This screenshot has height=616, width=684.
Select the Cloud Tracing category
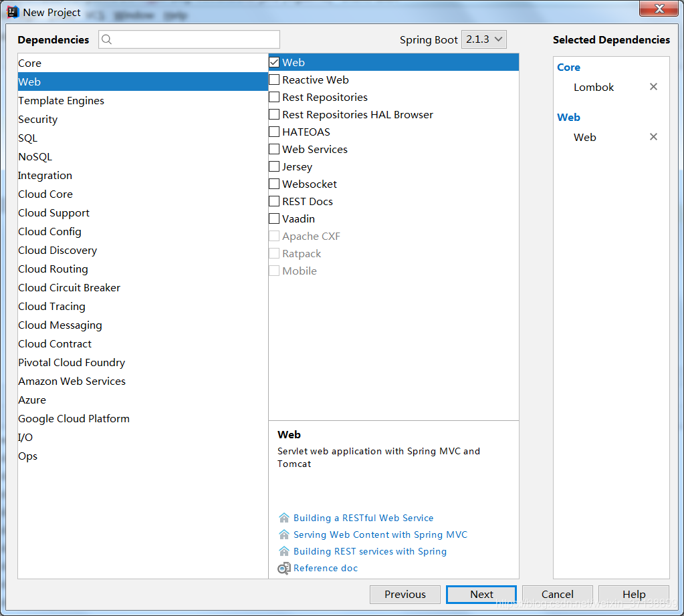[x=142, y=307]
